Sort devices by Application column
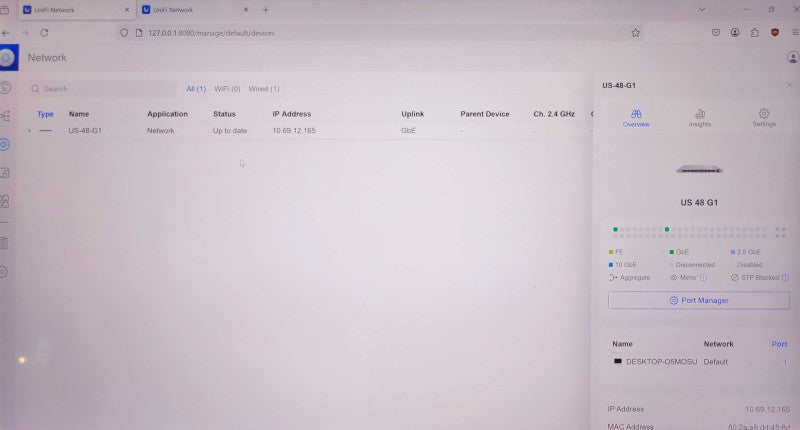The image size is (800, 430). click(x=167, y=114)
